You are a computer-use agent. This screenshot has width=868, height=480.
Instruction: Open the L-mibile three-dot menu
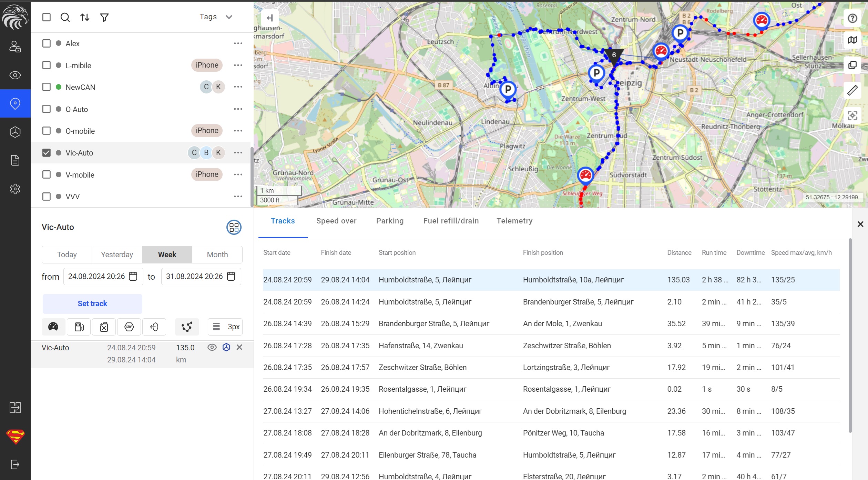238,65
